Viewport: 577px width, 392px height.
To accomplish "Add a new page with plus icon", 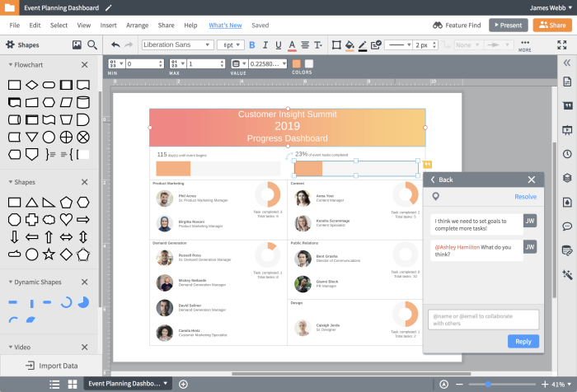I will click(x=183, y=385).
